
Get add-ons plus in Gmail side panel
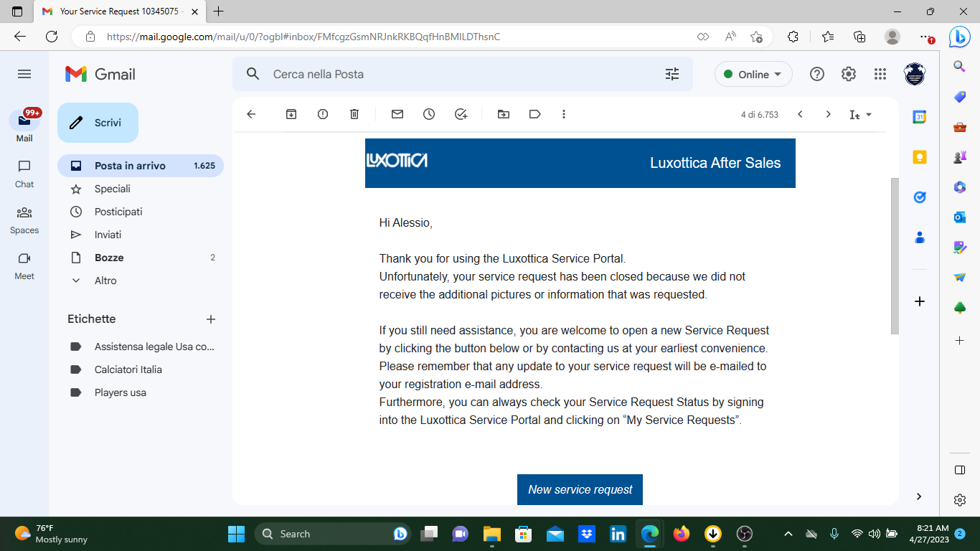pyautogui.click(x=920, y=301)
